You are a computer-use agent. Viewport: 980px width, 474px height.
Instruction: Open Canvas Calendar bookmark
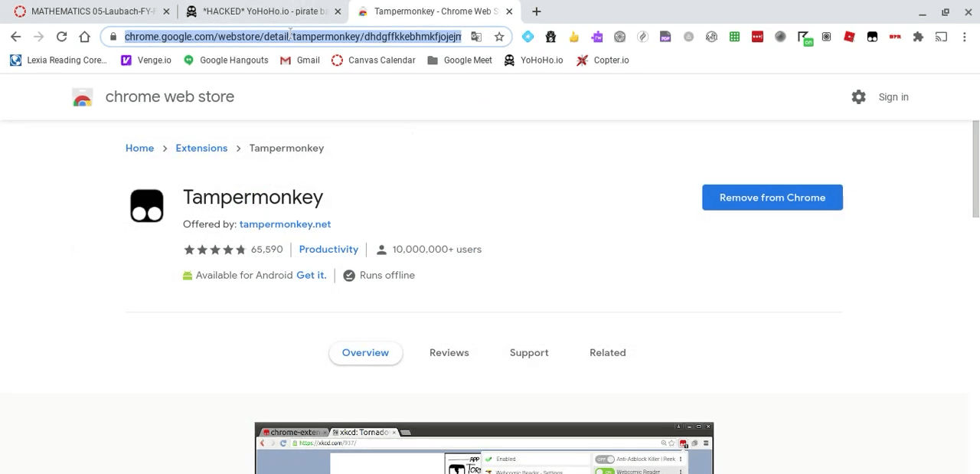point(374,60)
